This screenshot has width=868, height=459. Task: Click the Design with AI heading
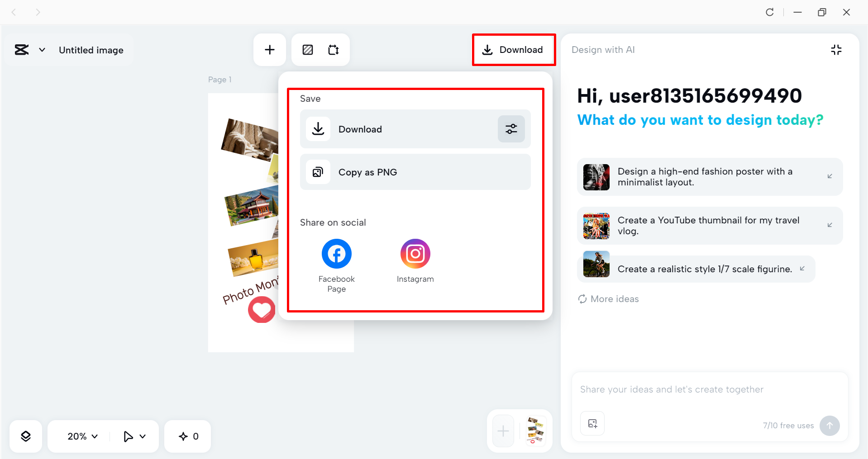point(603,50)
